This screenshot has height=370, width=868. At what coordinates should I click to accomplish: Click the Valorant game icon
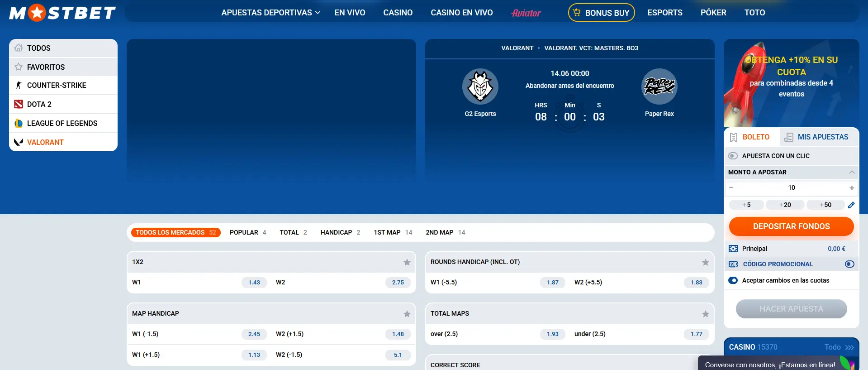point(19,142)
